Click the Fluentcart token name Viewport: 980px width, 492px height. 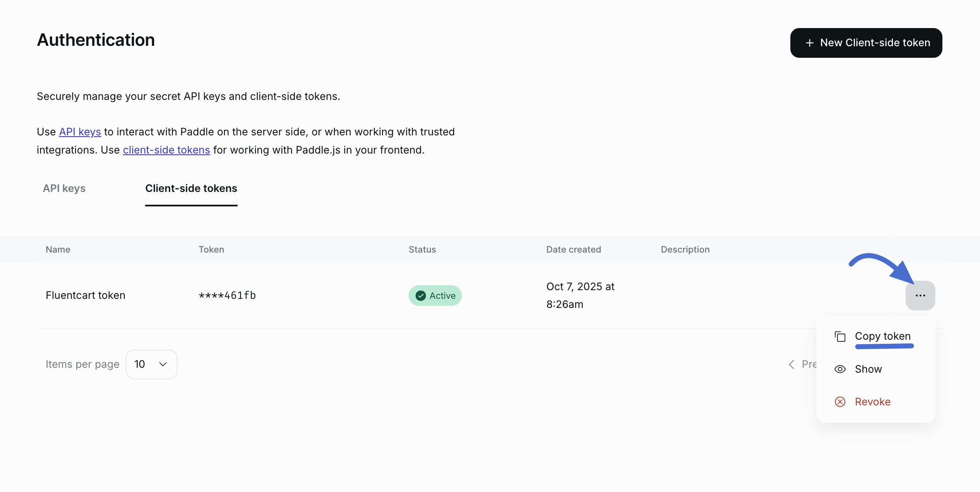point(86,295)
